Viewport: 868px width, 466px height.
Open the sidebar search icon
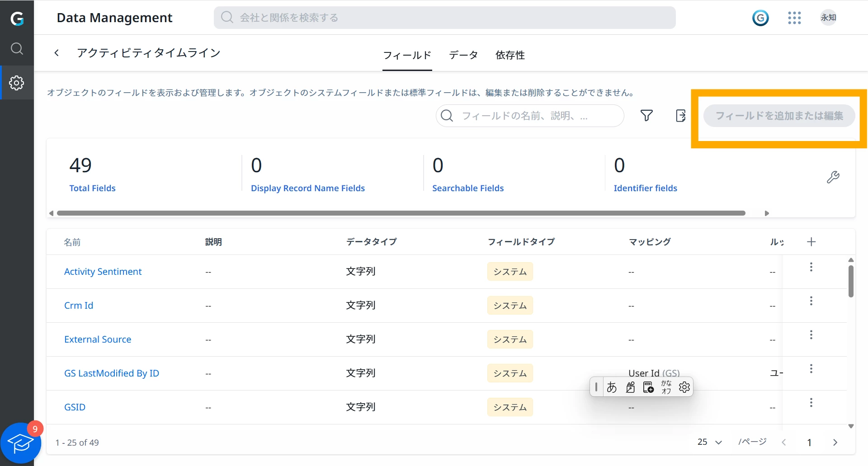(17, 48)
